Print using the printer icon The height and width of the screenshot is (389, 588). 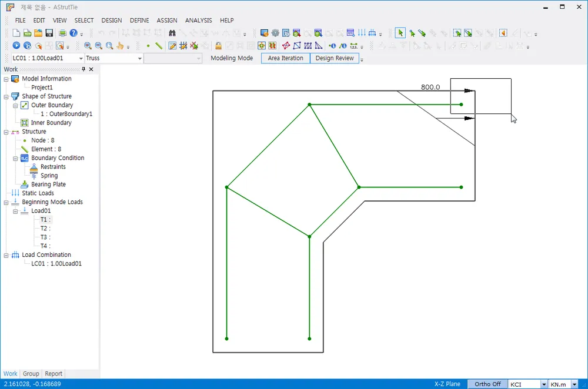63,33
